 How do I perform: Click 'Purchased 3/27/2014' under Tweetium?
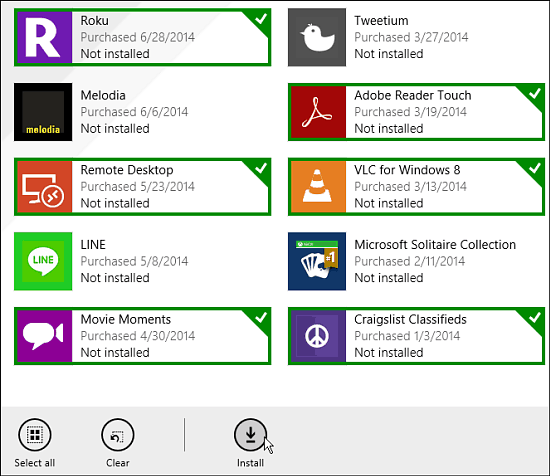(x=411, y=37)
